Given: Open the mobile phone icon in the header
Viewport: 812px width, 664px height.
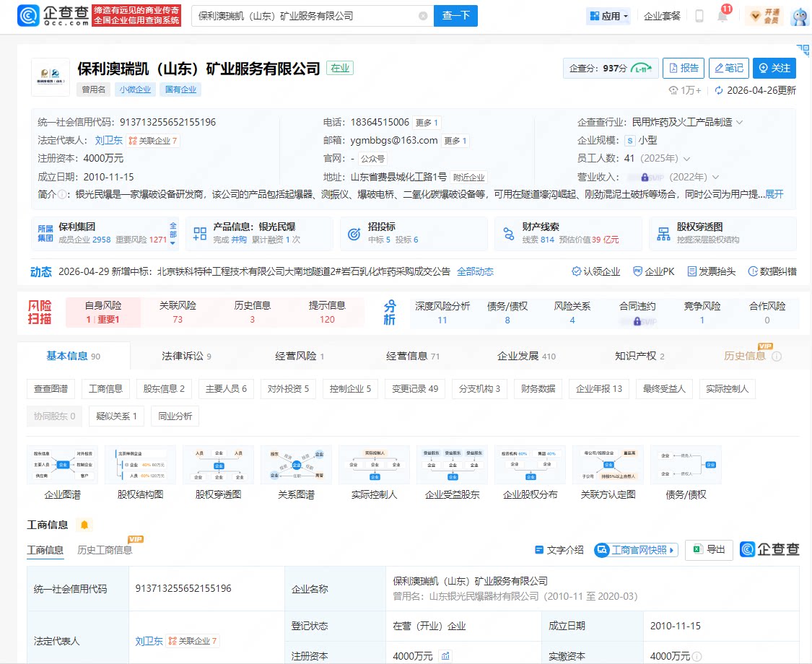Looking at the screenshot, I should point(699,16).
